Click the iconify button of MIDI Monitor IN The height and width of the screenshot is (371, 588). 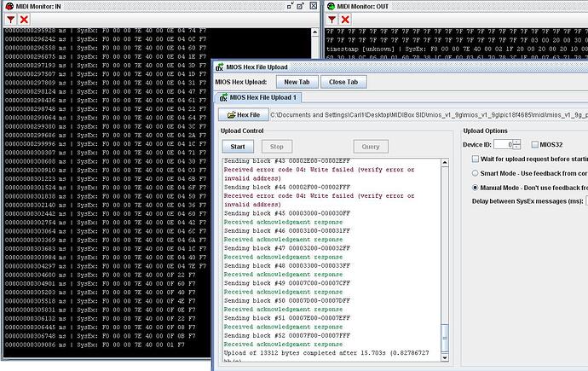click(290, 6)
